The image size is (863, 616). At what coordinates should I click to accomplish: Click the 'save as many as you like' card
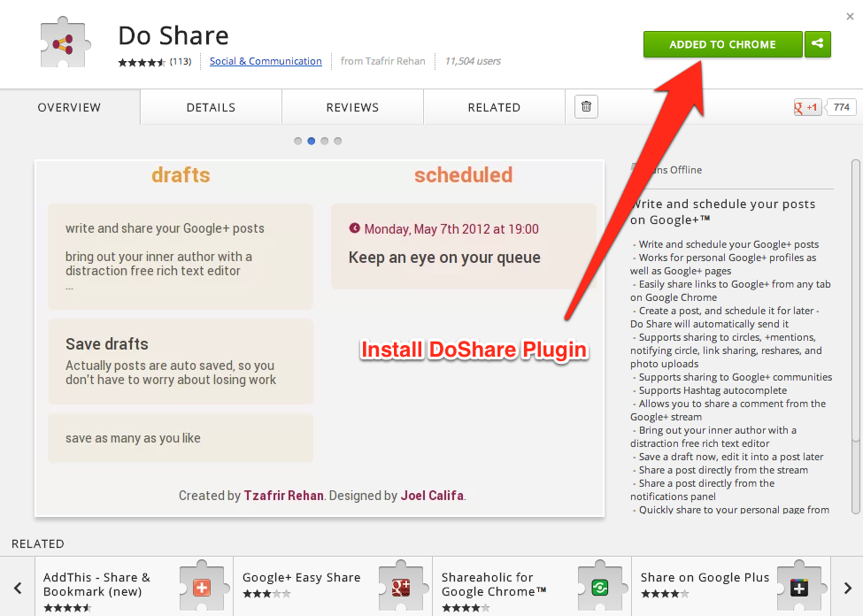coord(181,437)
